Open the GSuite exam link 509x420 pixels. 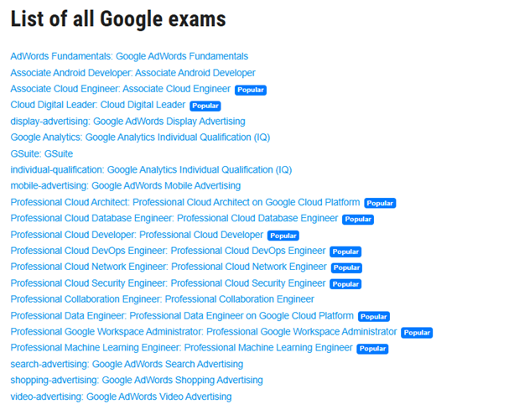(41, 153)
